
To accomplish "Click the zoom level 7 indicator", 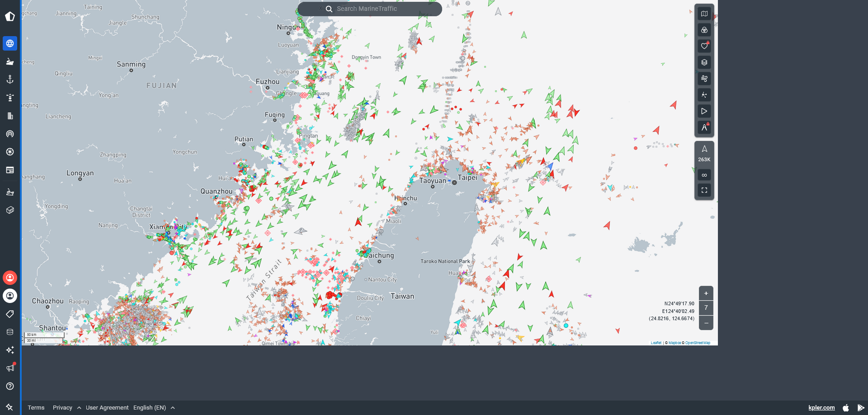I will [706, 308].
